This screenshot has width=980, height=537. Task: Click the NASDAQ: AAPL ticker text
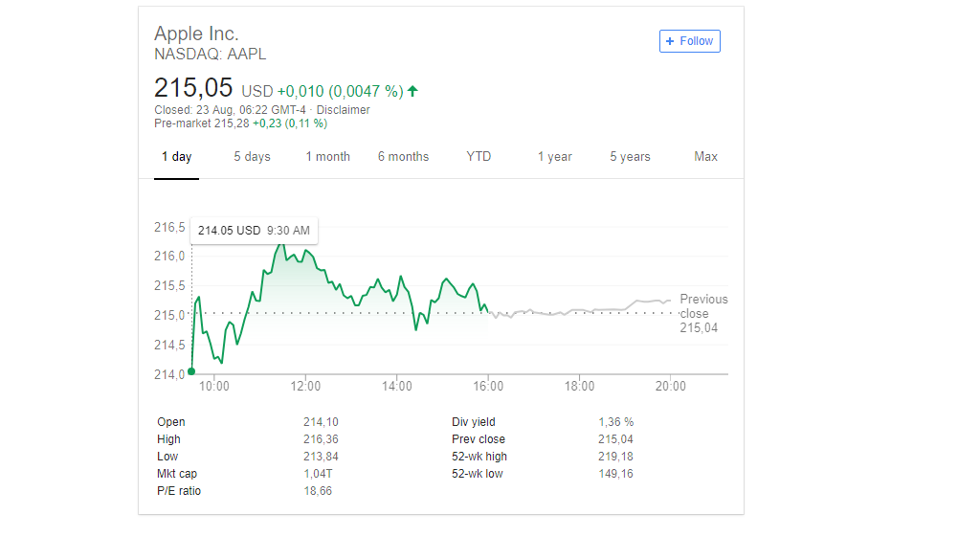210,55
